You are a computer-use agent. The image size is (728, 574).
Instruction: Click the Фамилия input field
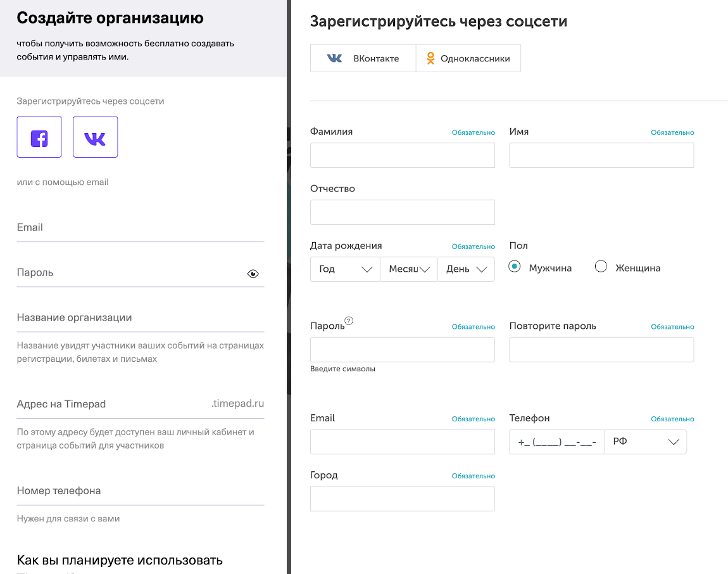tap(402, 155)
